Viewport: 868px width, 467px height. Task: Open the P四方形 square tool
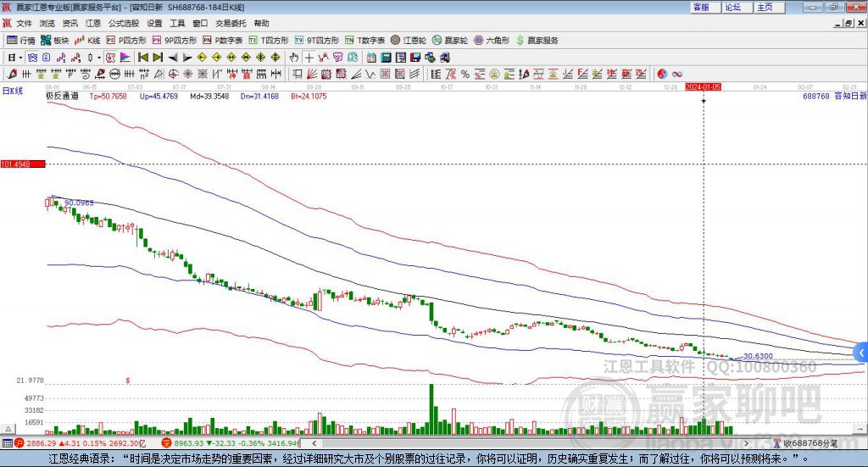(125, 40)
